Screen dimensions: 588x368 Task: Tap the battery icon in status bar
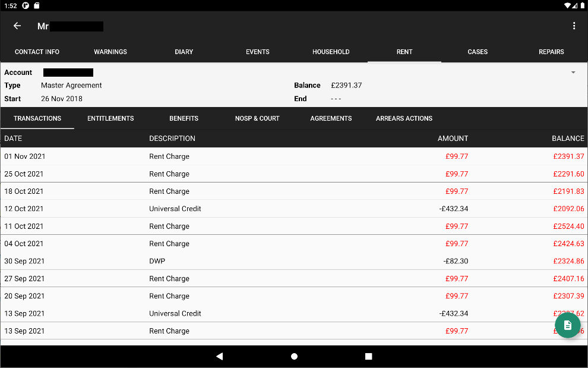tap(583, 5)
